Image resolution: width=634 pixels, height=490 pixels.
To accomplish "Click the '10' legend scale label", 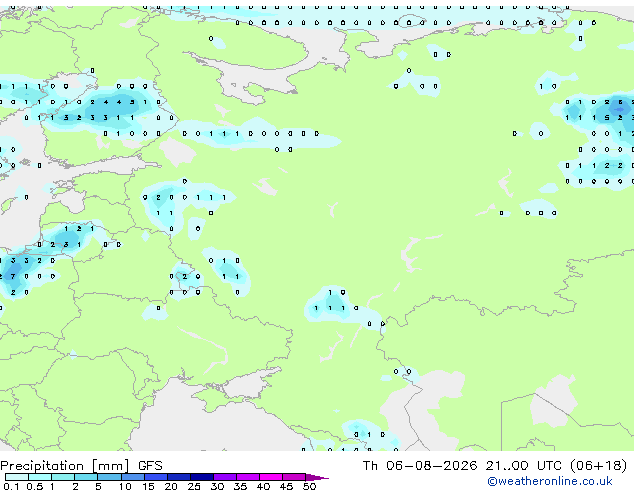I will (x=125, y=486).
